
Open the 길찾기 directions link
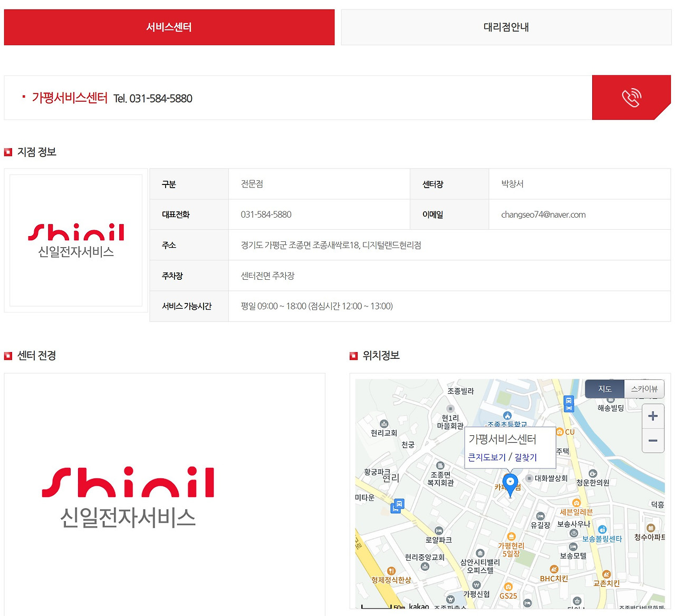coord(526,457)
